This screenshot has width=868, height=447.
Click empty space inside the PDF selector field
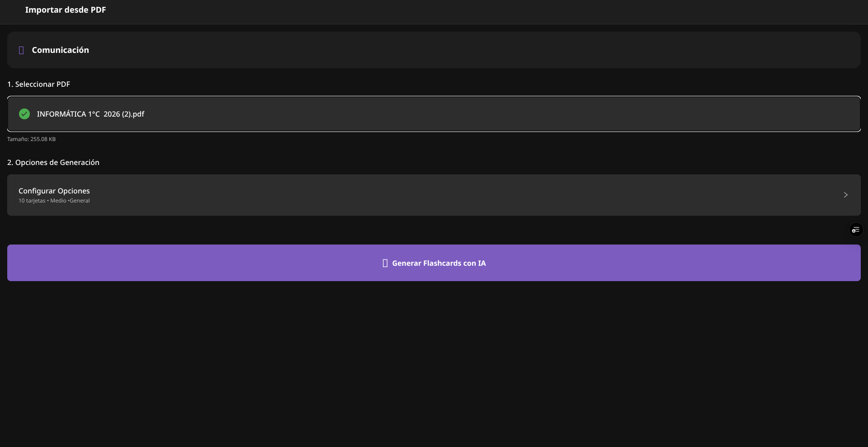(497, 114)
